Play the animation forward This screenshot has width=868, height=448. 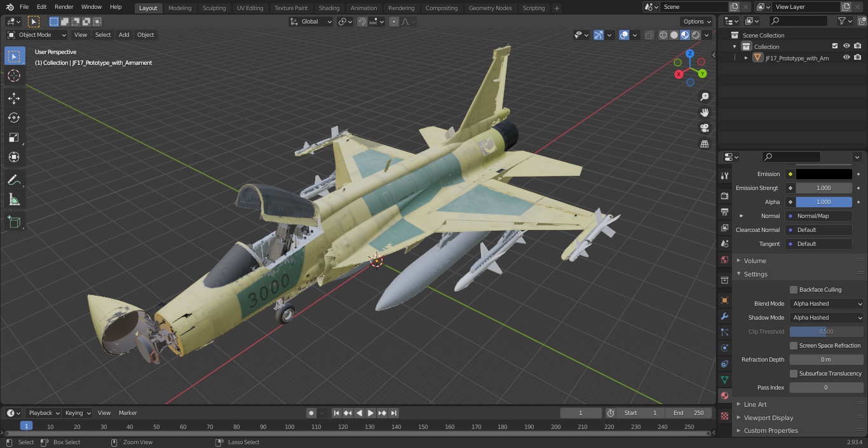click(x=370, y=413)
